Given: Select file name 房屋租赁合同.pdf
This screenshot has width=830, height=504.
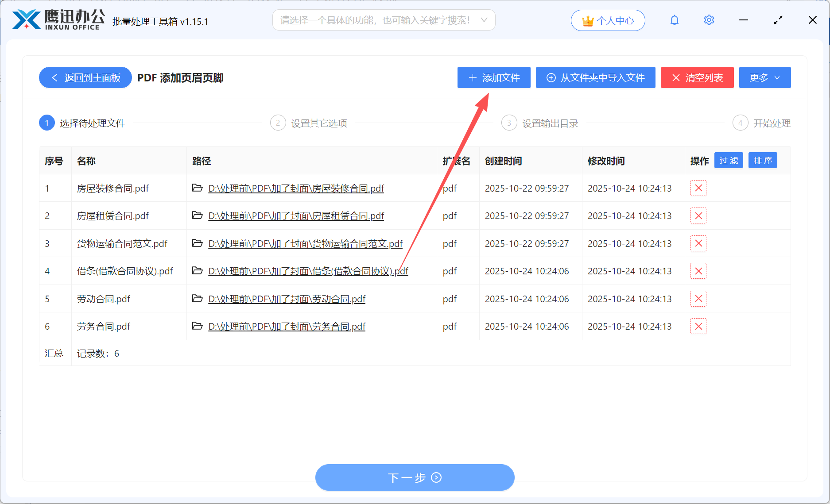Looking at the screenshot, I should (113, 216).
